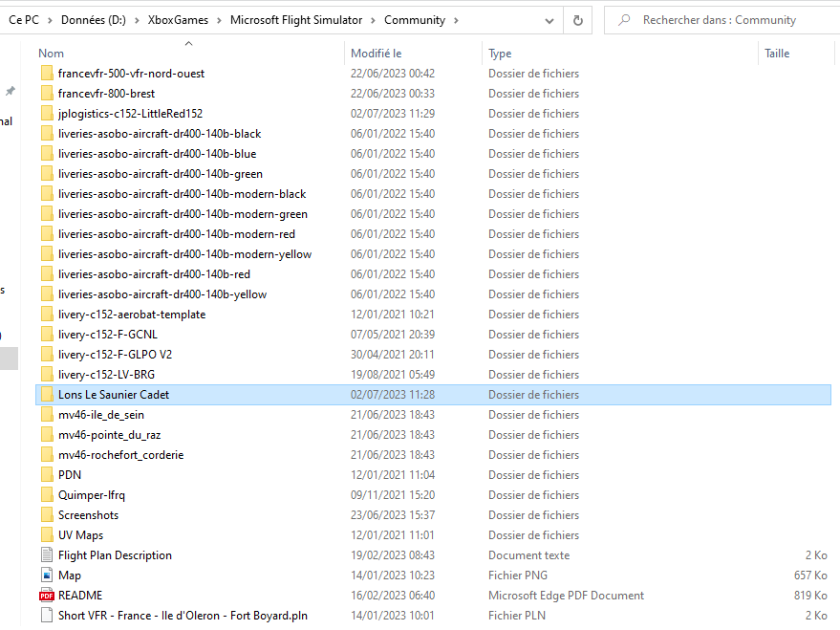Click the 'Microsoft Edge PDF Document' type cell
Viewport: 840px width, 630px height.
[x=566, y=596]
